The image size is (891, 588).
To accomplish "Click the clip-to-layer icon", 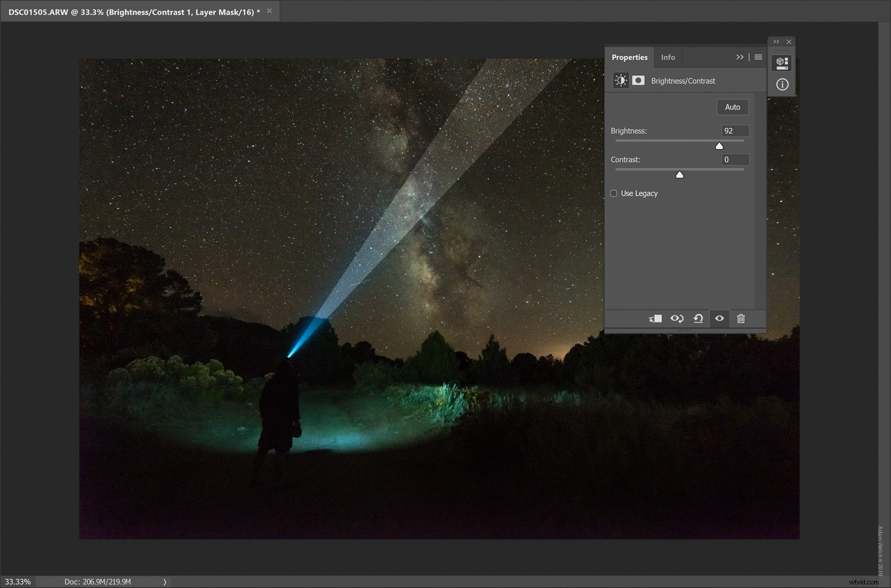I will pos(655,319).
